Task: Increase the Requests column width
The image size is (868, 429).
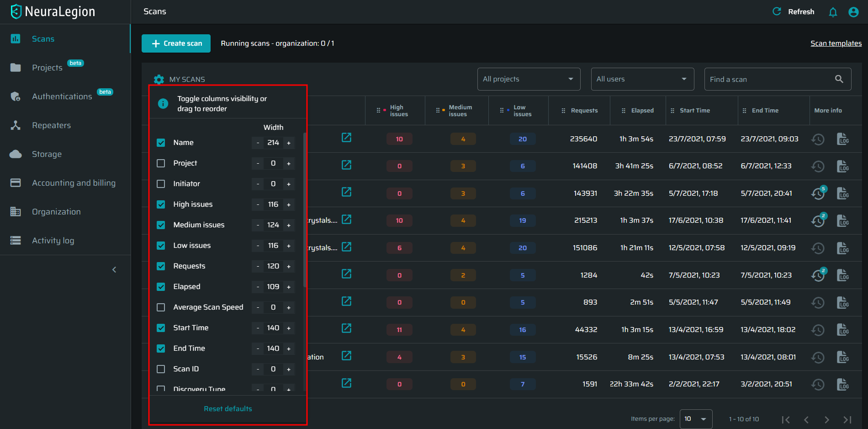Action: tap(289, 266)
